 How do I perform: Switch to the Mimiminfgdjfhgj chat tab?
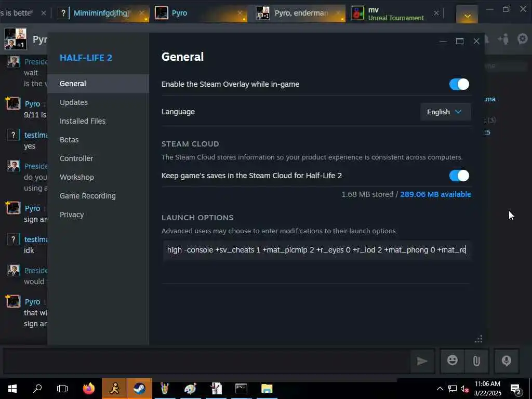tap(102, 13)
